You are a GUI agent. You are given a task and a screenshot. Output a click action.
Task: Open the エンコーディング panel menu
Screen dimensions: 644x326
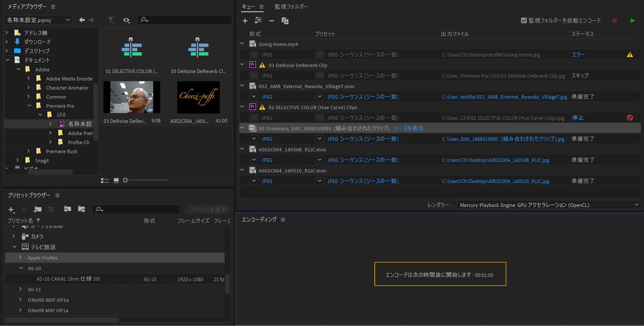point(283,220)
